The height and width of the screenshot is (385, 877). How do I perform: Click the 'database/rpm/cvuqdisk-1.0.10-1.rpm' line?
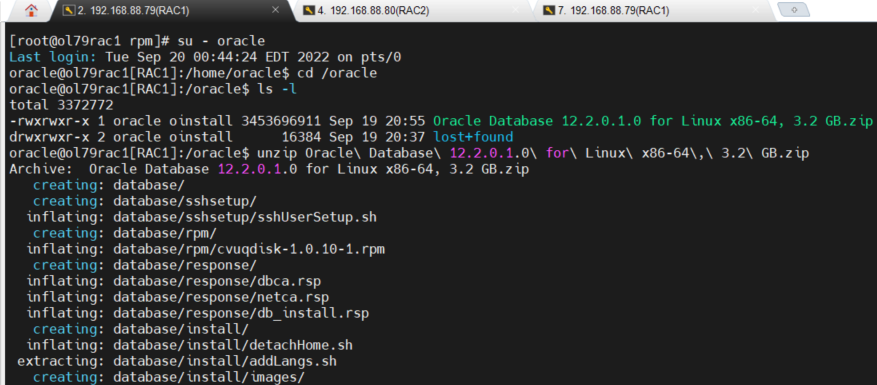pos(205,250)
